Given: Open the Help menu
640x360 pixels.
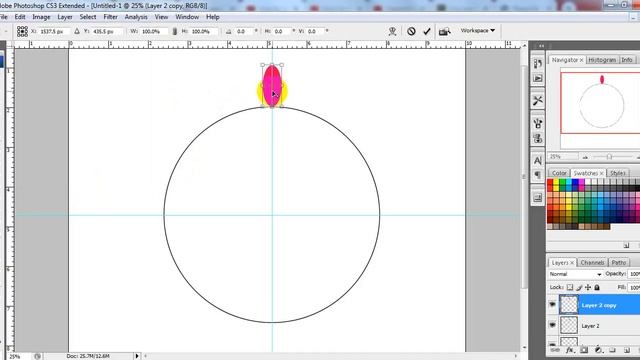Looking at the screenshot, I should 213,17.
